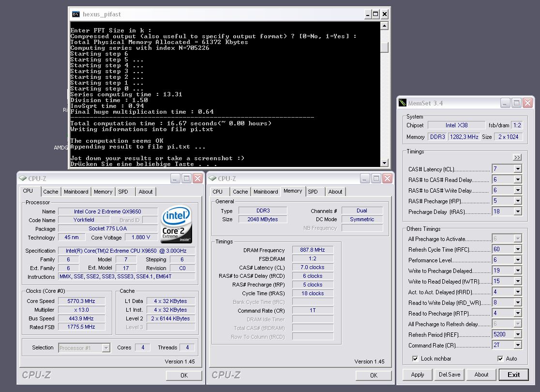Click the Apply button in MemSet
Image resolution: width=540 pixels, height=392 pixels.
click(x=418, y=375)
